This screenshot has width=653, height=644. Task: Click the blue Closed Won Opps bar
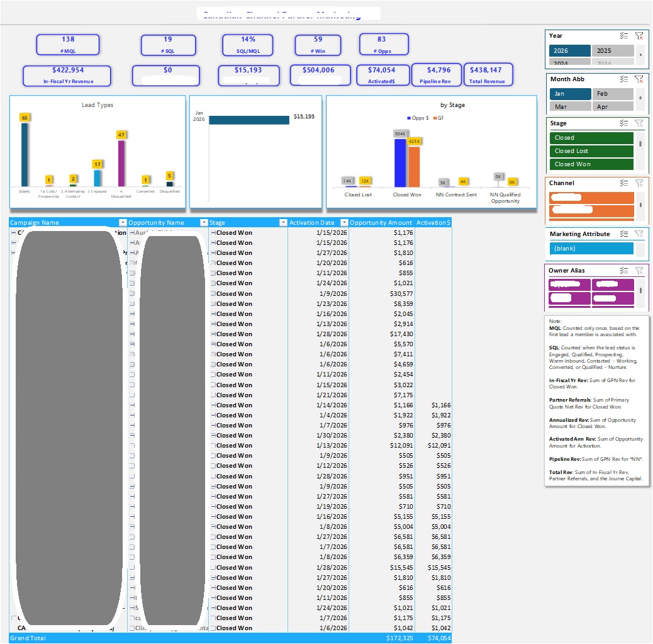(x=400, y=163)
